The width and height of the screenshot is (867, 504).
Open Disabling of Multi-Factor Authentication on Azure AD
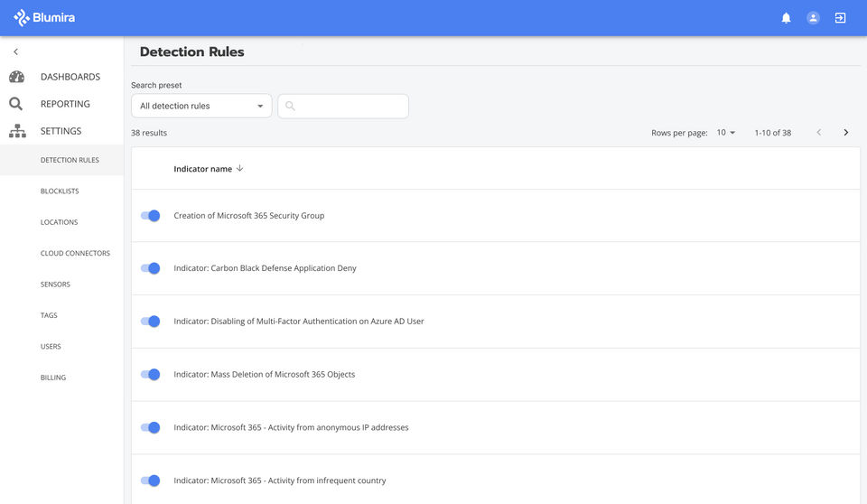(299, 321)
